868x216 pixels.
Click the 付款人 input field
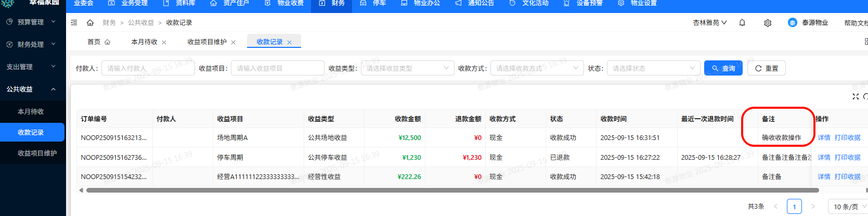tap(148, 68)
